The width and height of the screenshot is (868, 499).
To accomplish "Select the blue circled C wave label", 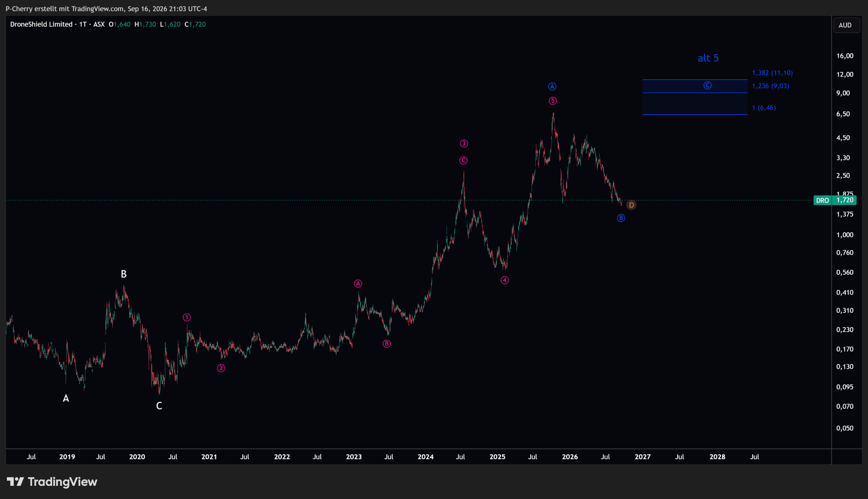I will pos(707,85).
